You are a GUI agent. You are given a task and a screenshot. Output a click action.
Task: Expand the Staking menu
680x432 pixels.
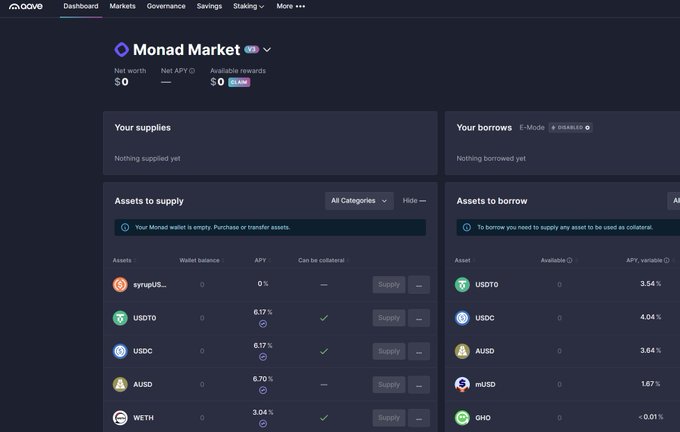[248, 6]
